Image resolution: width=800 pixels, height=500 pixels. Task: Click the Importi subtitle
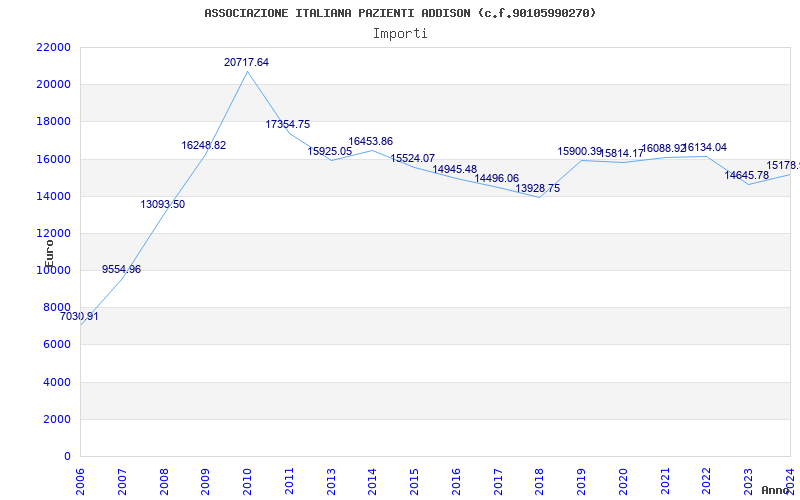[400, 34]
